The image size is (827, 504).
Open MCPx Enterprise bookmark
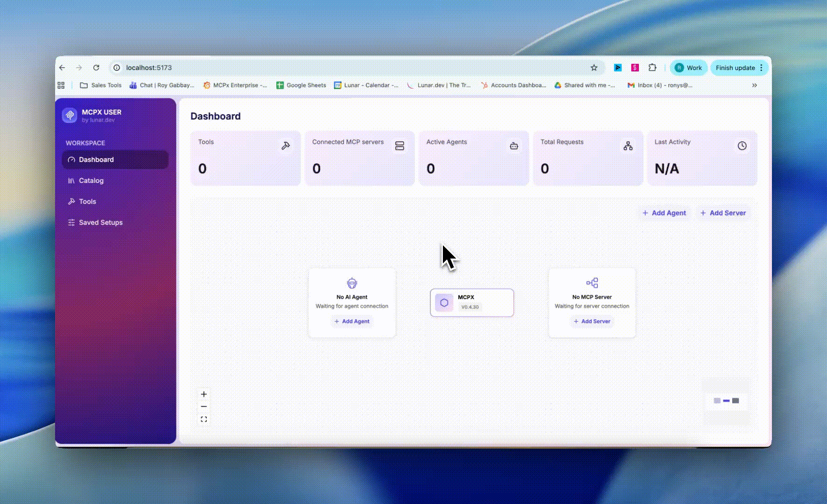[x=235, y=85]
